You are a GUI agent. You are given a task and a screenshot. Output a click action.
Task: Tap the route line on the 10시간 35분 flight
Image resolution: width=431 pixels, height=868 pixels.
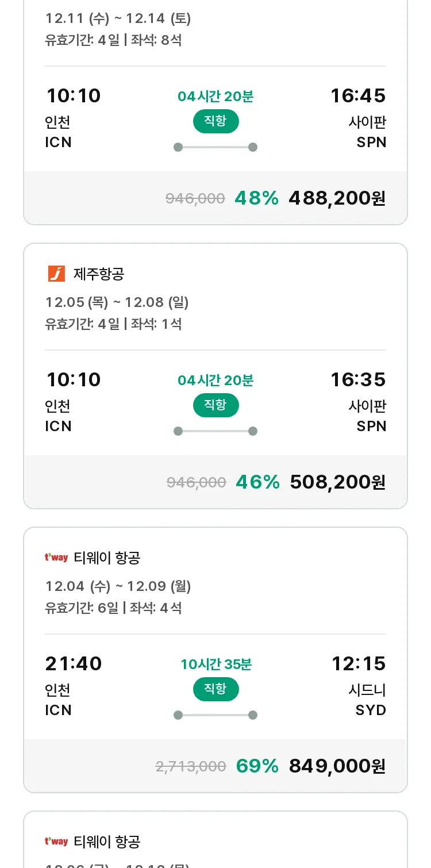[x=215, y=715]
